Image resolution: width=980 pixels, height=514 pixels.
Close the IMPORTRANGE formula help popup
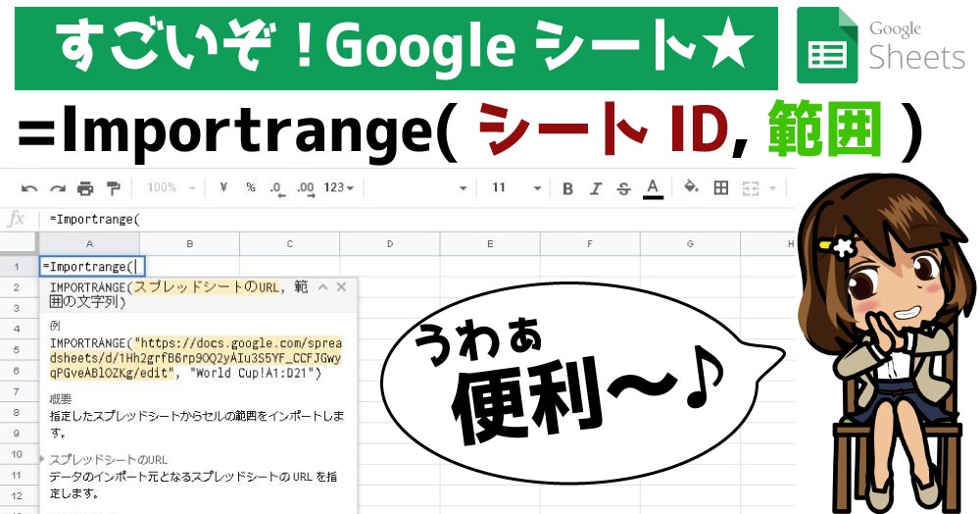[x=341, y=287]
